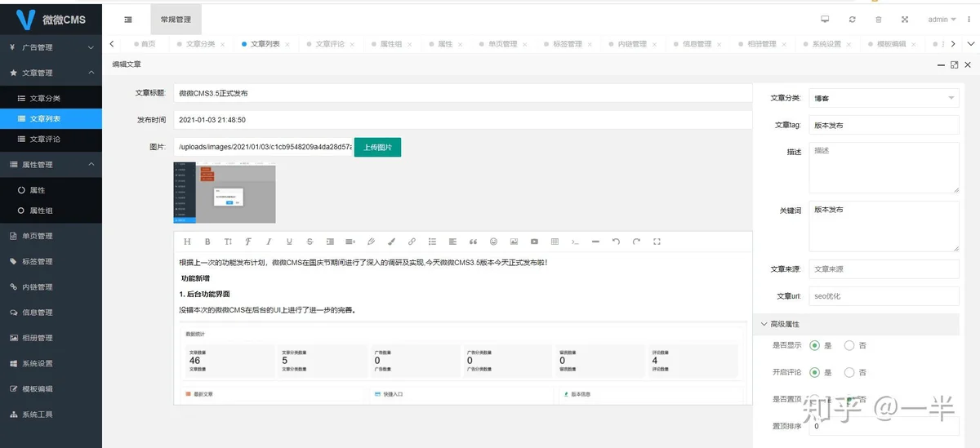Open 模板编辑 in the sidebar

click(51, 388)
